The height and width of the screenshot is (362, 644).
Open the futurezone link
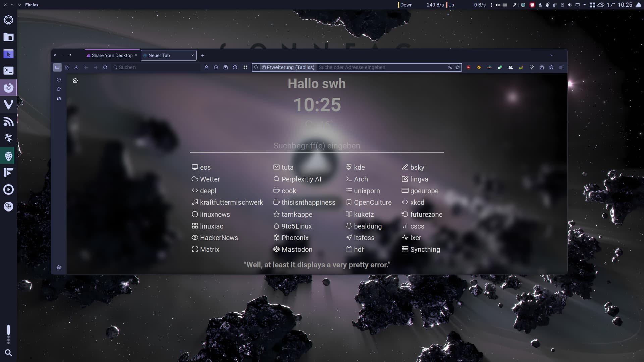coord(422,214)
